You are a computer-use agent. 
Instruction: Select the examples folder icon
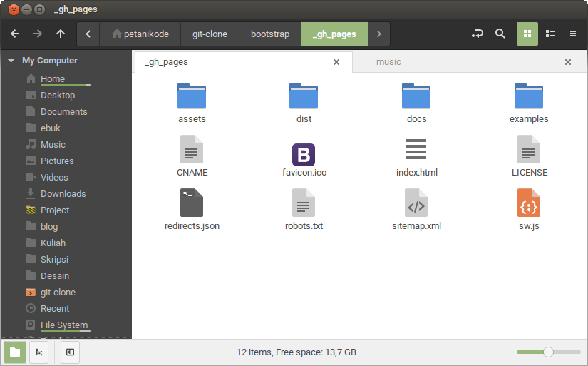point(529,96)
